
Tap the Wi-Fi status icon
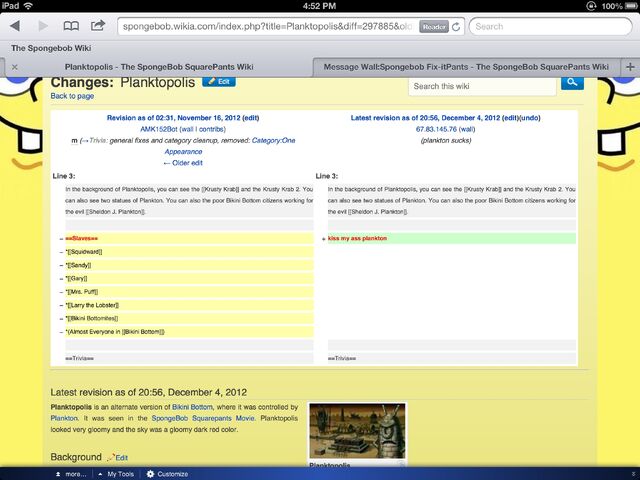pyautogui.click(x=28, y=6)
